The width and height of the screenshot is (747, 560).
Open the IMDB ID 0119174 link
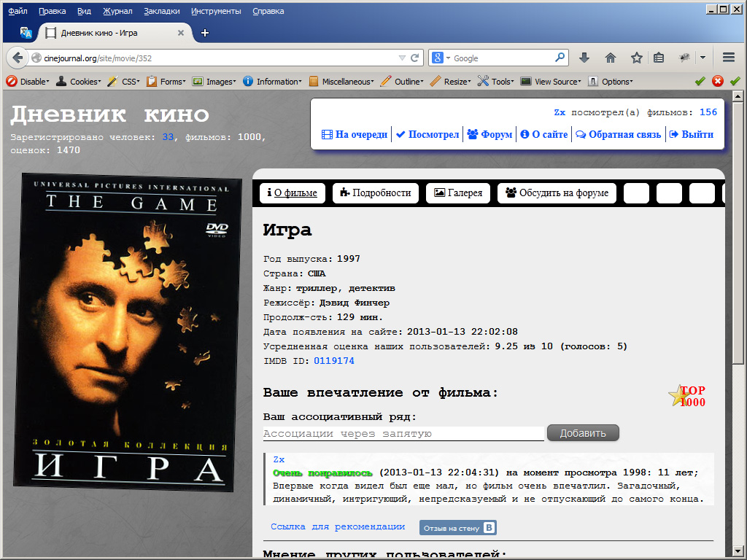(334, 361)
